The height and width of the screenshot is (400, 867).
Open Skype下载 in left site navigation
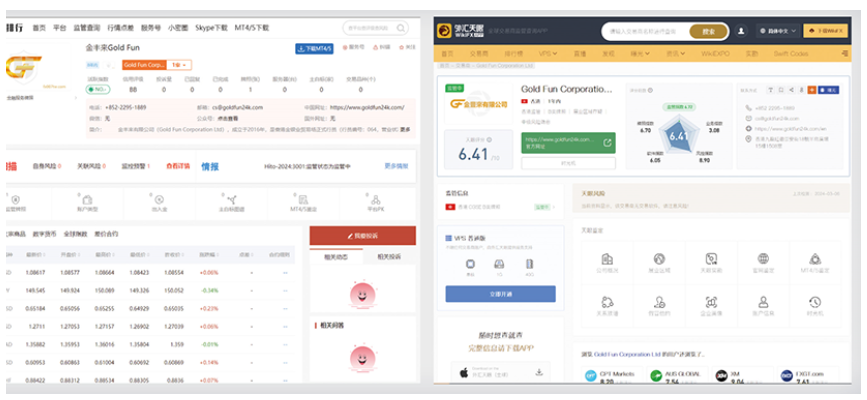211,28
